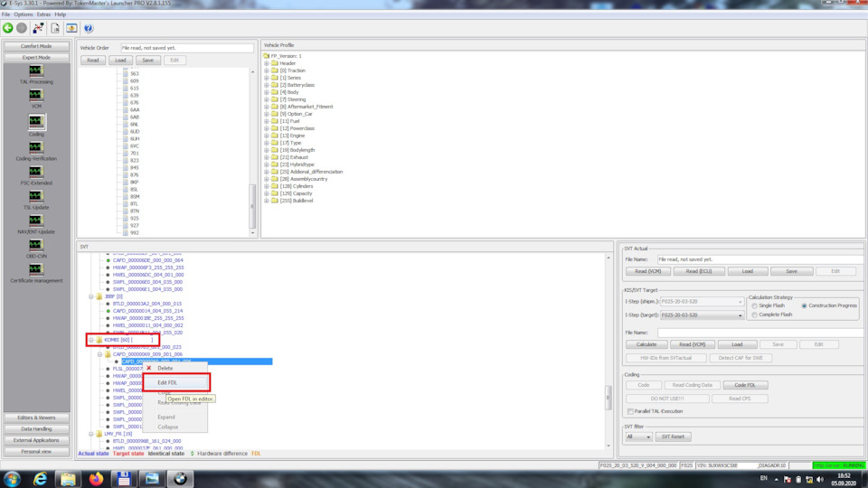
Task: Open the Coding-Verification module icon
Action: (36, 147)
